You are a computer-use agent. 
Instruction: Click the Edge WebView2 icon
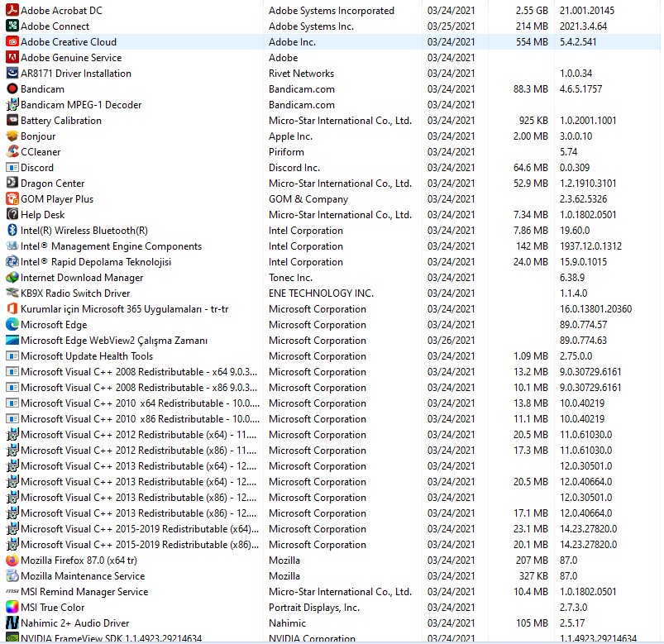12,340
